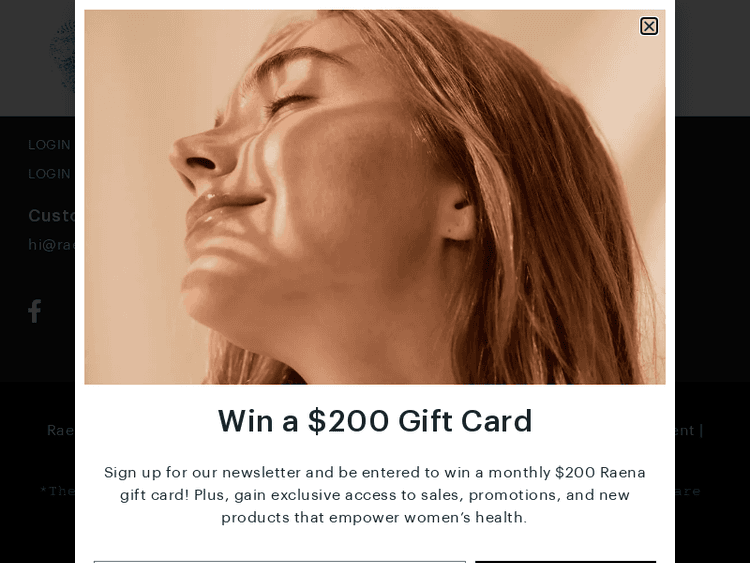
Task: Click the first LOGIN link
Action: coord(49,145)
